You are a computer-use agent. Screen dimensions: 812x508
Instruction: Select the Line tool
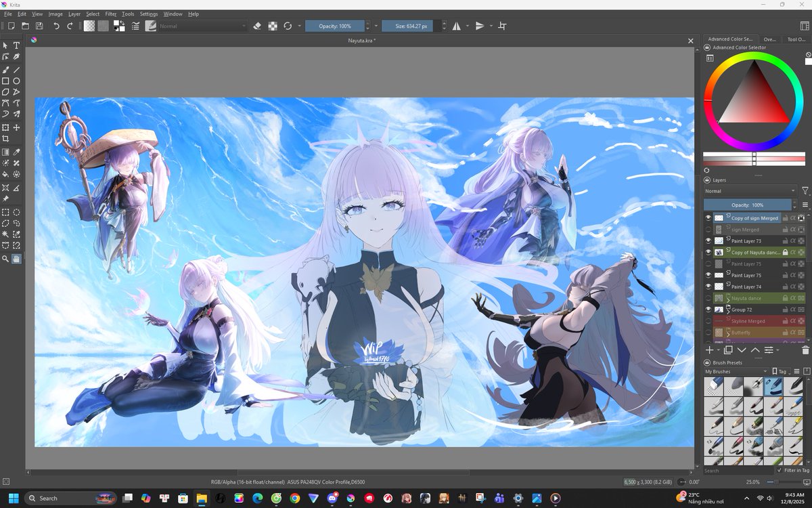pos(16,69)
